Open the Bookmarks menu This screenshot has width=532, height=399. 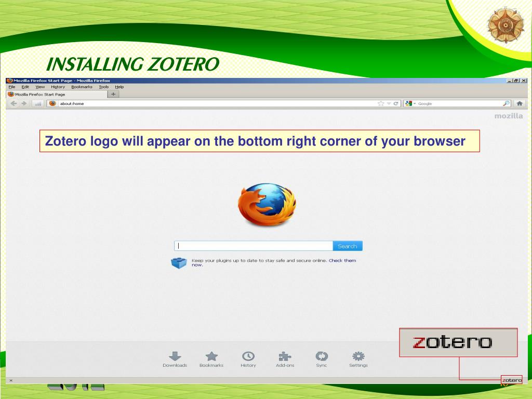(x=82, y=87)
